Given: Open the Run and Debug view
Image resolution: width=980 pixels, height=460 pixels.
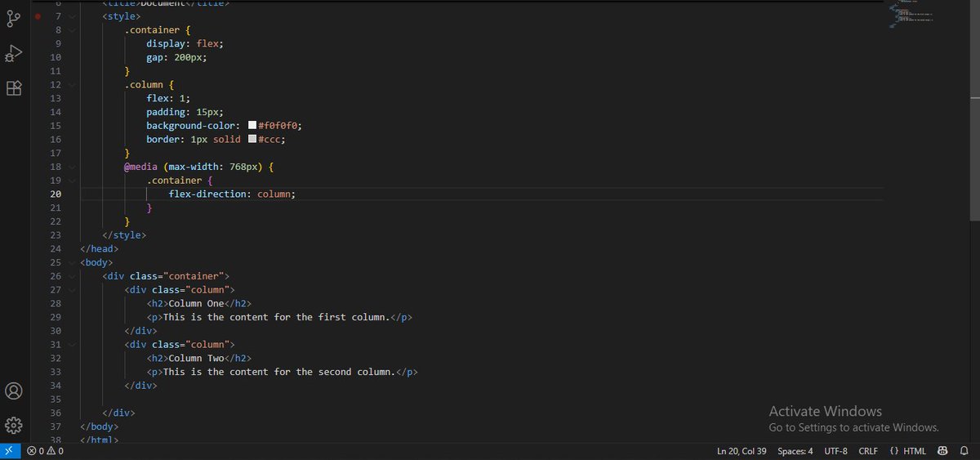Looking at the screenshot, I should point(14,53).
